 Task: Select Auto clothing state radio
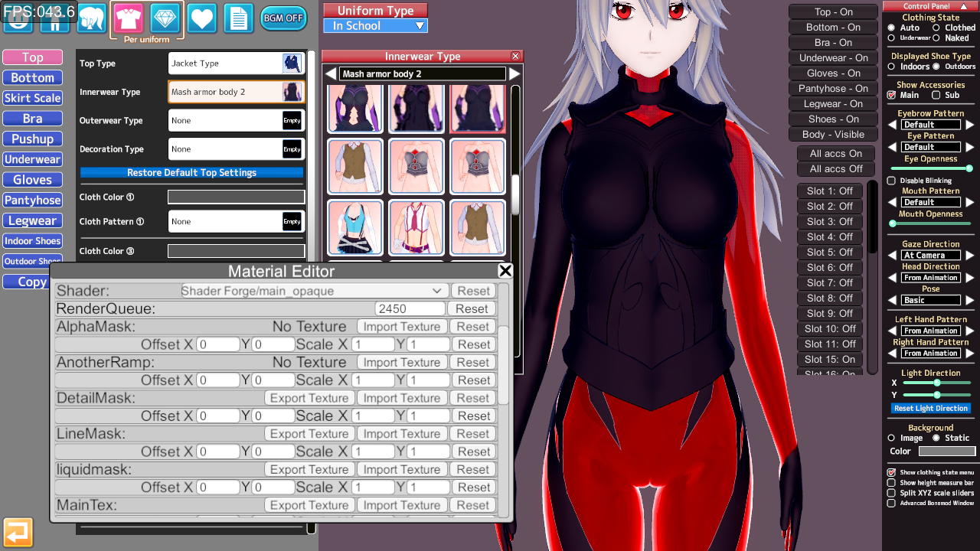click(x=891, y=28)
